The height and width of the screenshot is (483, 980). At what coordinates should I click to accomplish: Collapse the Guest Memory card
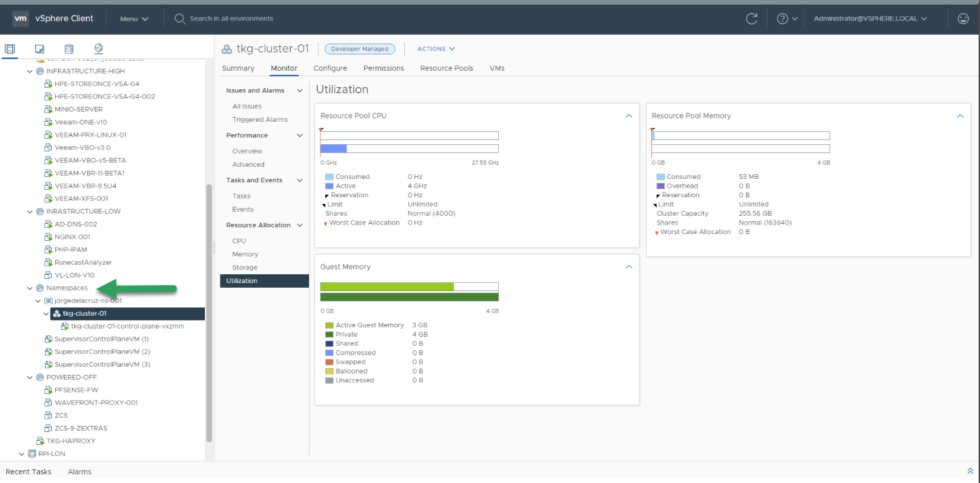(x=629, y=267)
